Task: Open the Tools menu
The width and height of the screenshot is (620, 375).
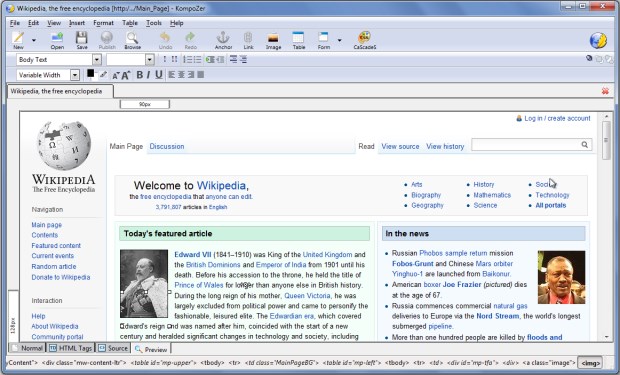Action: 154,23
